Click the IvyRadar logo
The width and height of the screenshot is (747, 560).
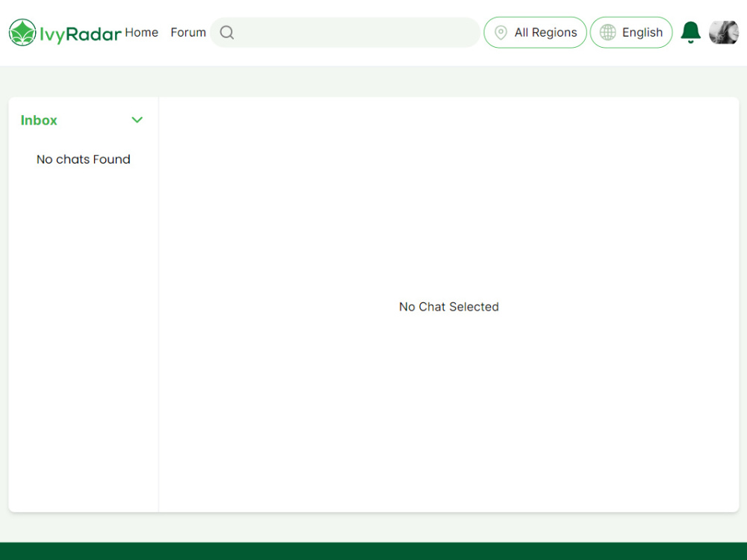65,32
